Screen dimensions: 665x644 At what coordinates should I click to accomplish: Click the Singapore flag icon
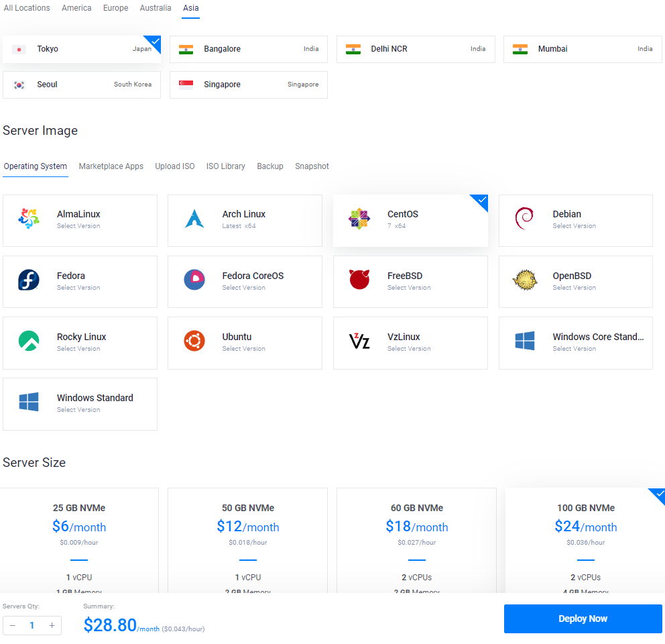pos(186,85)
